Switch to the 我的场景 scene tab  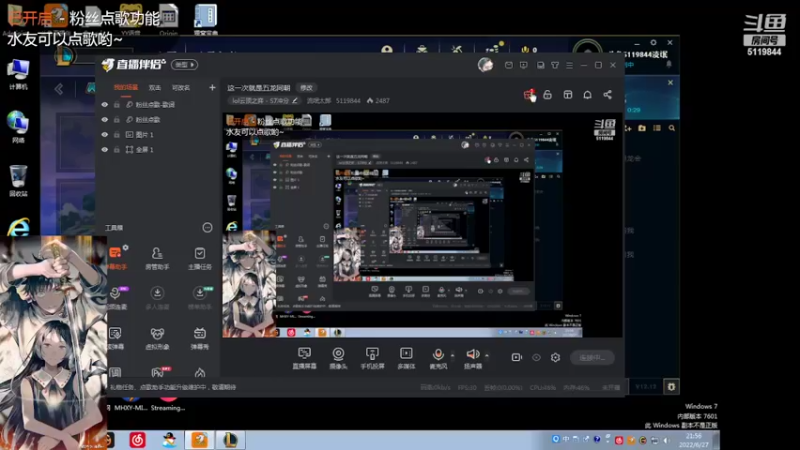point(126,88)
